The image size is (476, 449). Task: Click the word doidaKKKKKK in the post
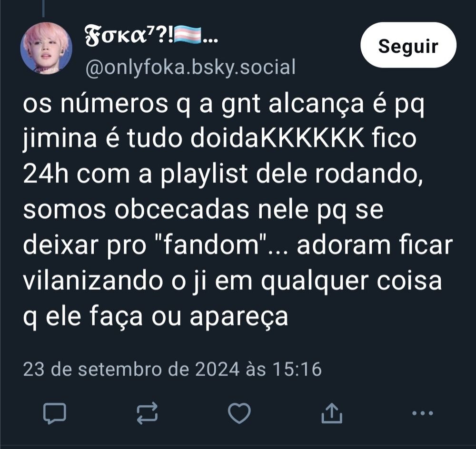(277, 138)
